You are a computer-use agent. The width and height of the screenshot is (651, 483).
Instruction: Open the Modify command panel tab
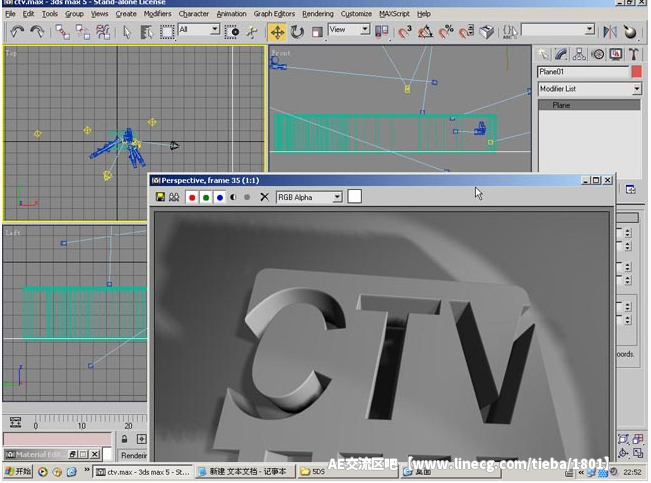point(561,54)
